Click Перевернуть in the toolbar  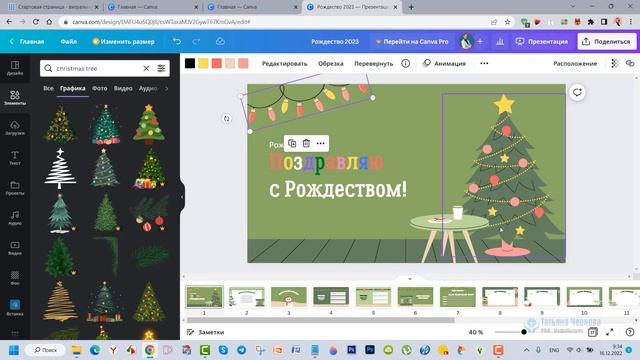(373, 63)
